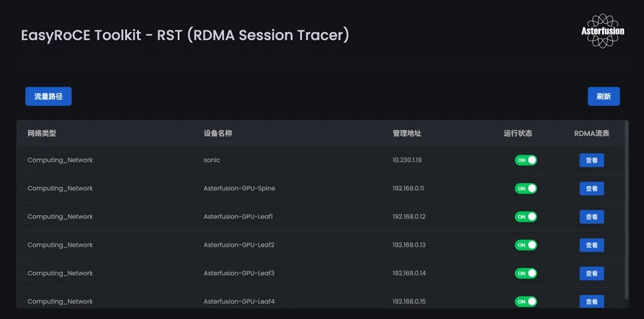
Task: Open 查看 for Asterfusion-GPU-Spine
Action: (591, 189)
